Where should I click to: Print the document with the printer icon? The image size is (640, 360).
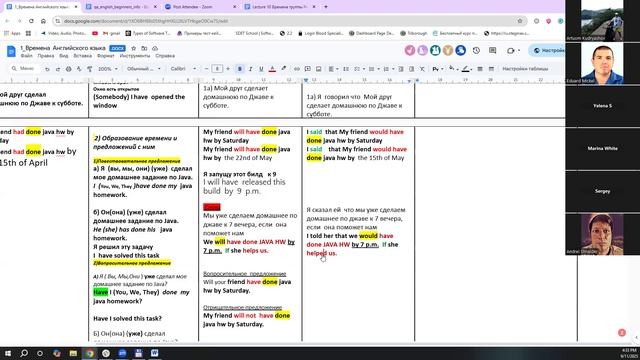tap(69, 69)
